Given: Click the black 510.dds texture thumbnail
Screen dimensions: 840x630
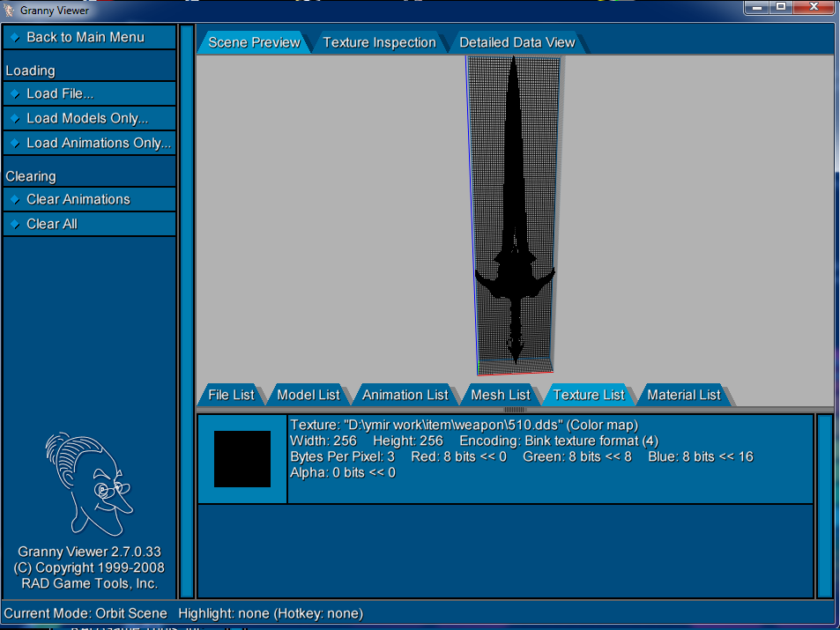Looking at the screenshot, I should [x=242, y=459].
